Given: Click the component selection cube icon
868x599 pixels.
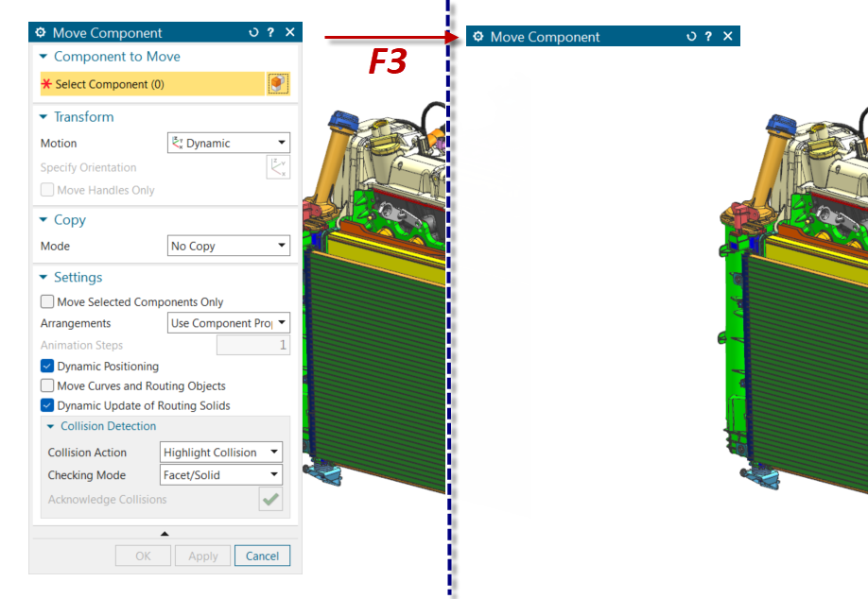Looking at the screenshot, I should click(278, 83).
